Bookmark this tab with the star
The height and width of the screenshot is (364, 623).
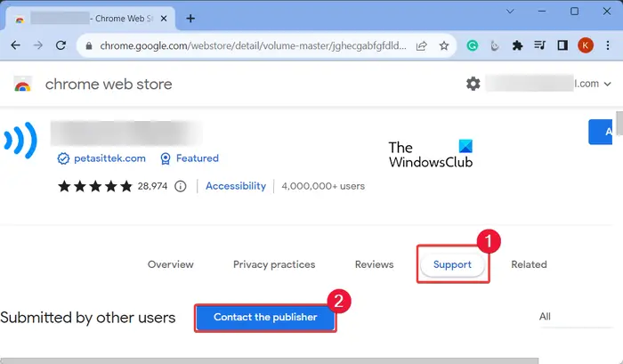pos(444,45)
